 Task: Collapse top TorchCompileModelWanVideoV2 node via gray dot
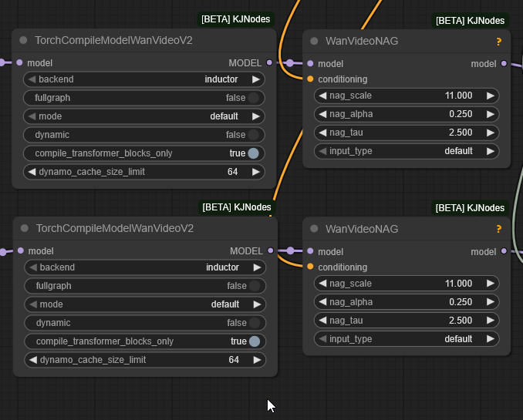point(23,41)
